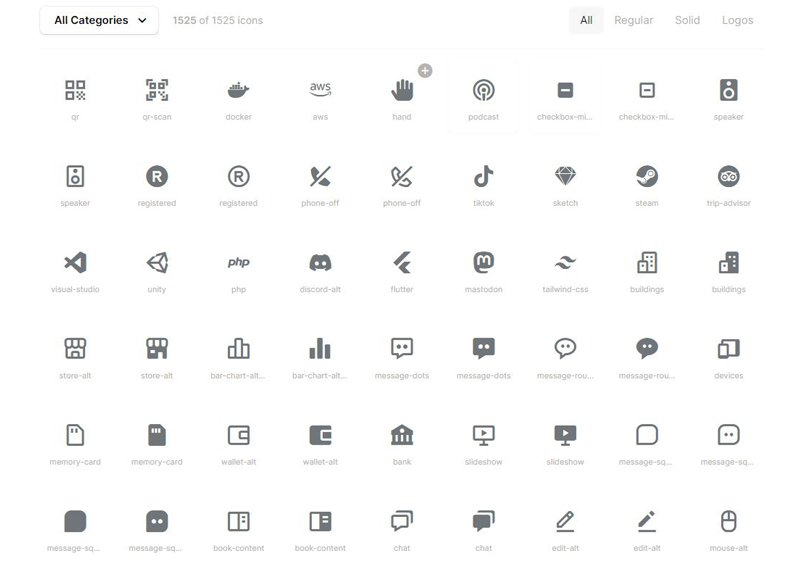The width and height of the screenshot is (800, 577).
Task: Select the outlined square message icon with dots
Action: [x=729, y=435]
